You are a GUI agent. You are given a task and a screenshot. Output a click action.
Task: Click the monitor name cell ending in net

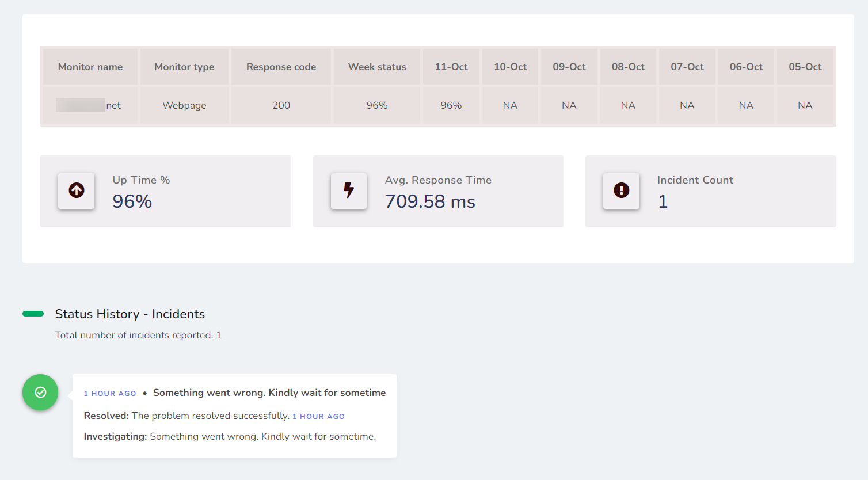[90, 105]
